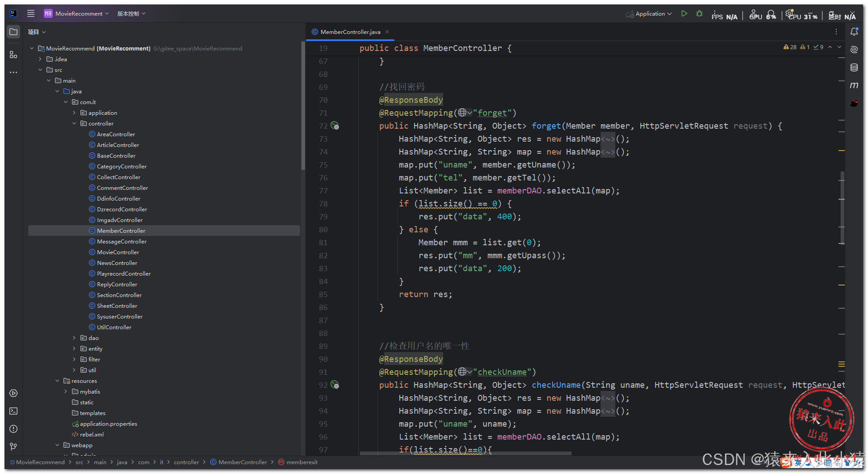Click gutter endpoint icon at line 92
The height and width of the screenshot is (474, 868).
point(335,385)
